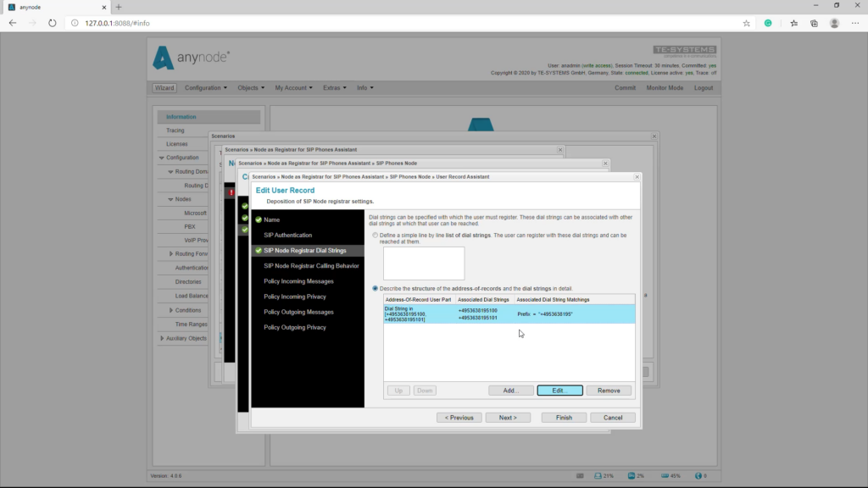Viewport: 868px width, 488px height.
Task: Click the Edit... button
Action: [559, 391]
